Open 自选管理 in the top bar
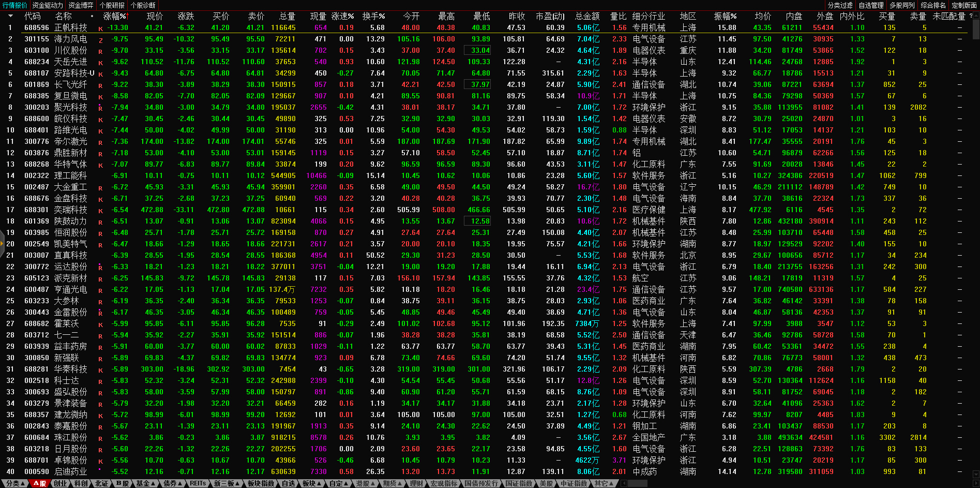980x488 pixels. (871, 5)
